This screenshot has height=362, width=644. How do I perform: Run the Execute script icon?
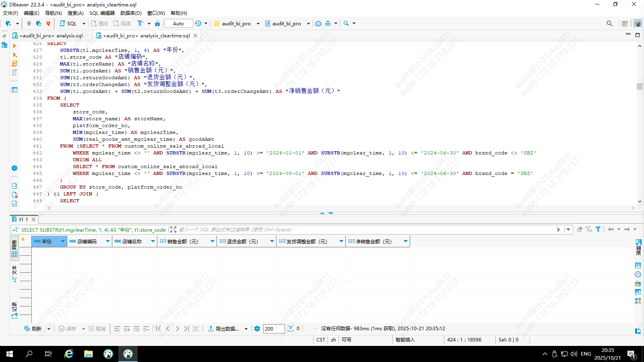coord(14,64)
